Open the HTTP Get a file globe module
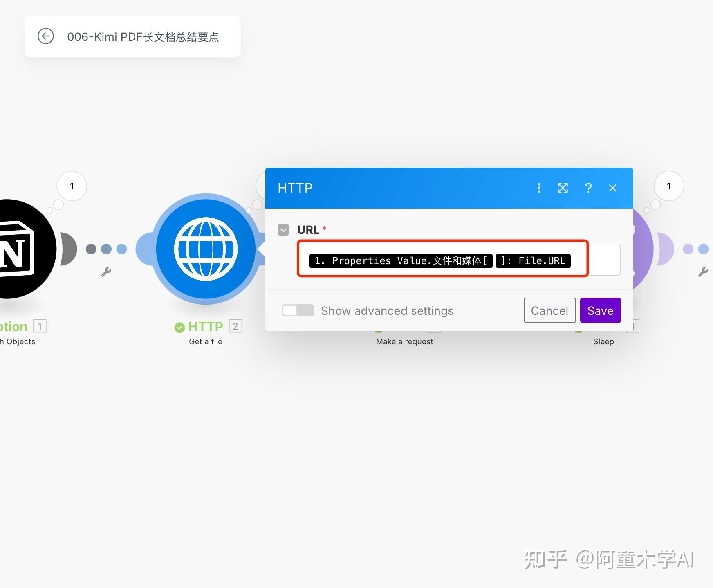 (206, 248)
